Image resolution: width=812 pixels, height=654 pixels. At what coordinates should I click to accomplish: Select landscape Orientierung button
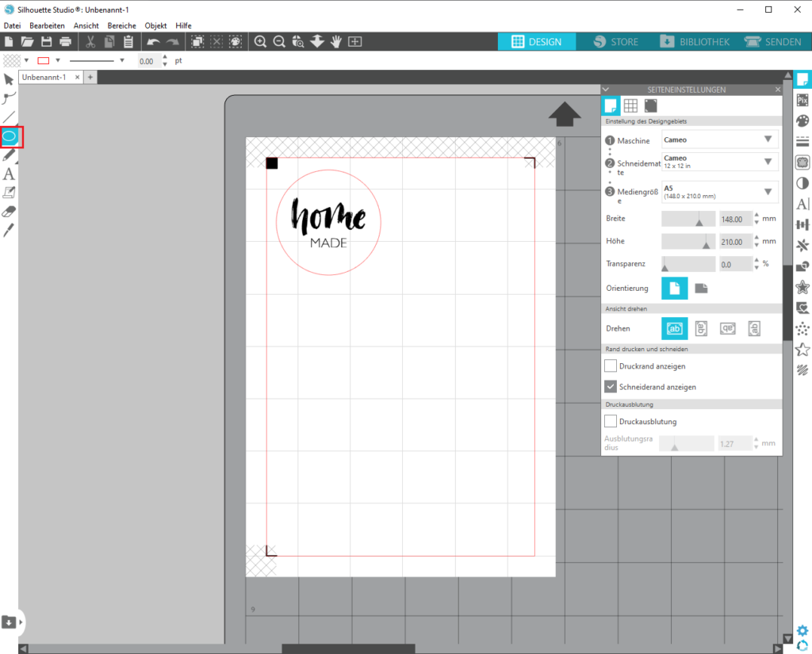click(701, 289)
